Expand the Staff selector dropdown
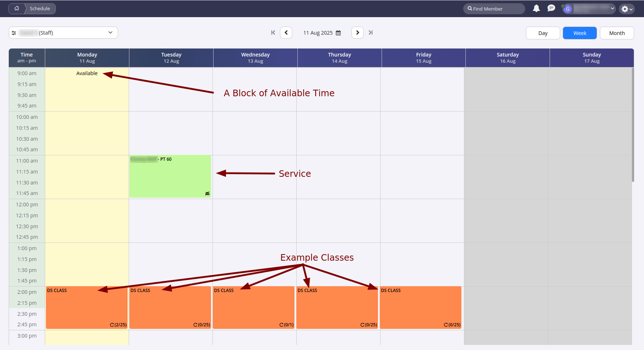 [x=110, y=33]
